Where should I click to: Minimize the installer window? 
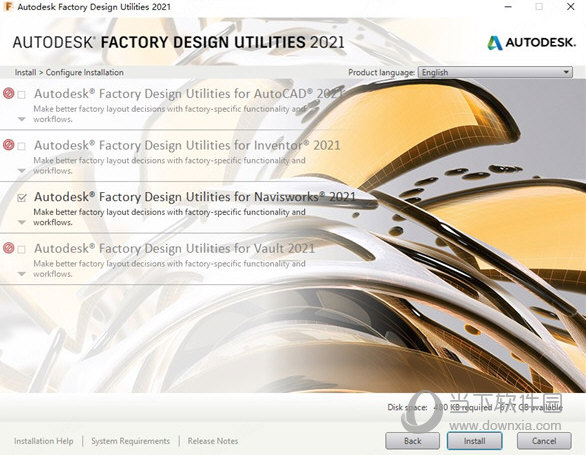(508, 7)
